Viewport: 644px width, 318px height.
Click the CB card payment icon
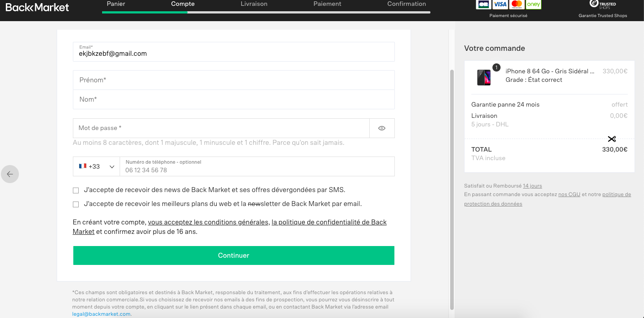(483, 4)
